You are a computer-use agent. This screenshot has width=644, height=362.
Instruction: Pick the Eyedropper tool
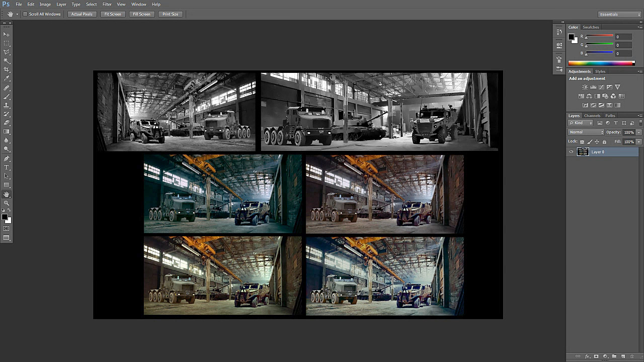point(7,78)
